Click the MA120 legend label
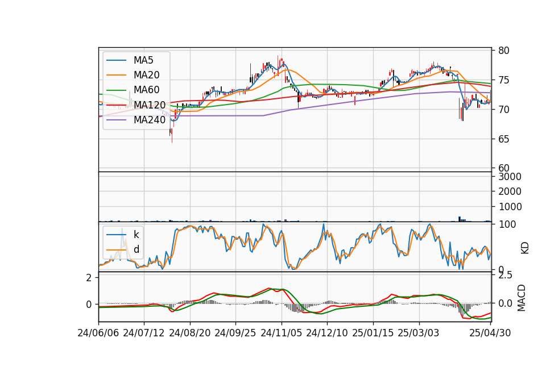Image resolution: width=546 pixels, height=392 pixels. (150, 105)
